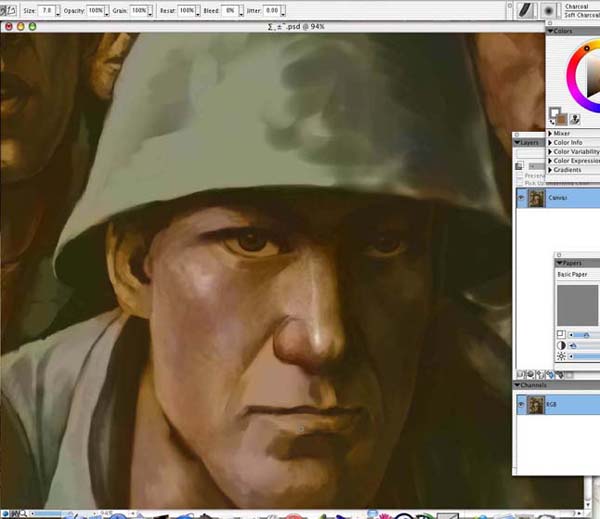The height and width of the screenshot is (519, 600).
Task: Click the paper scale icon in Papers
Action: tap(561, 334)
